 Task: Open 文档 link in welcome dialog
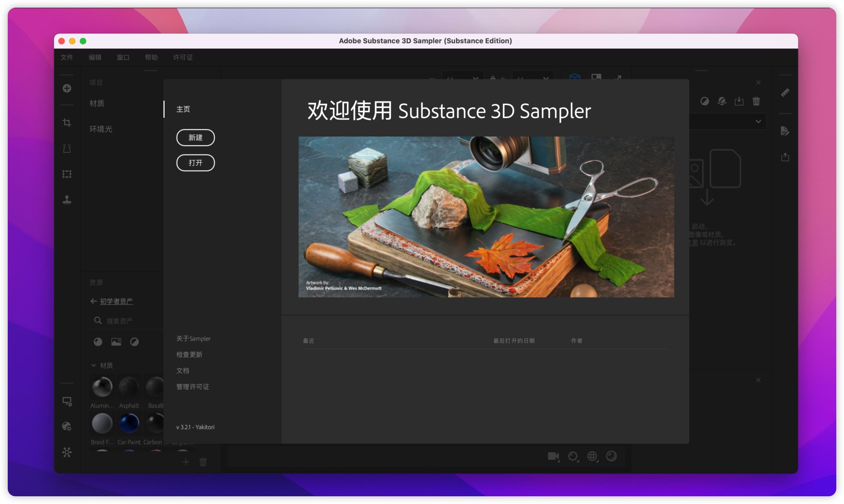coord(183,370)
